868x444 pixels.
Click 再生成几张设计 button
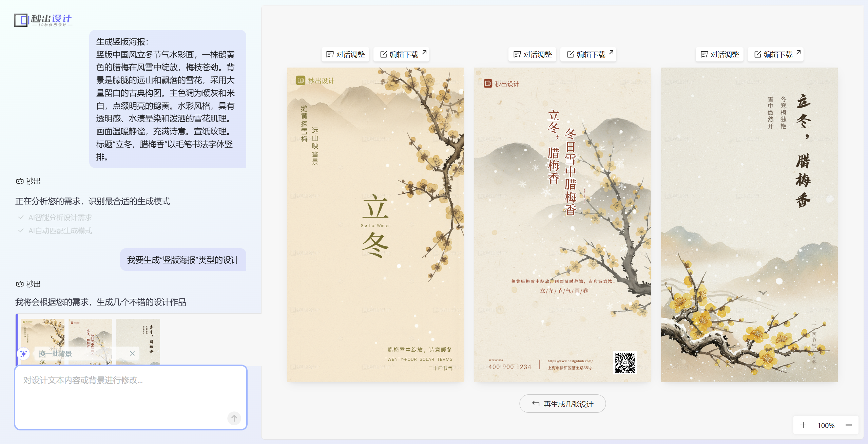(x=563, y=404)
